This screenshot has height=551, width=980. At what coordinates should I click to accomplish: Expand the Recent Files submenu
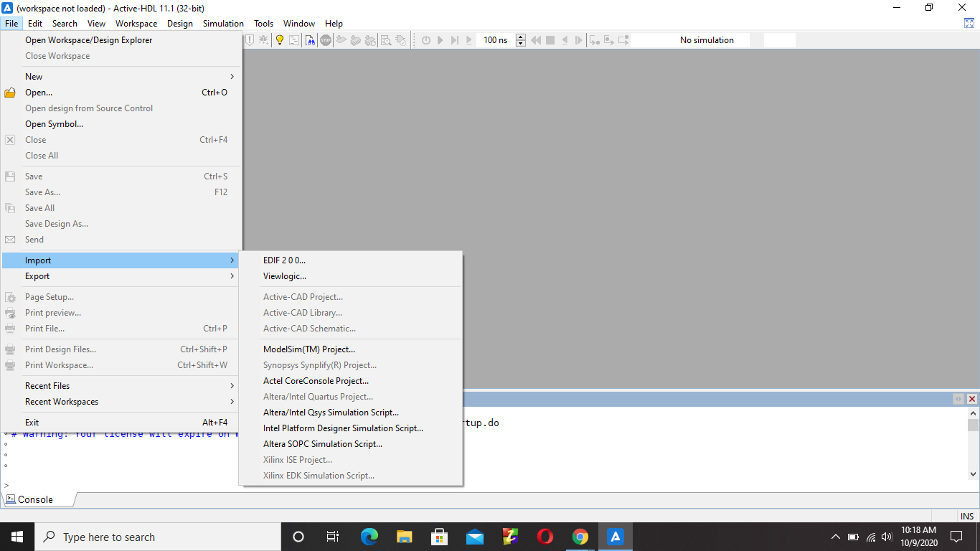[x=121, y=386]
